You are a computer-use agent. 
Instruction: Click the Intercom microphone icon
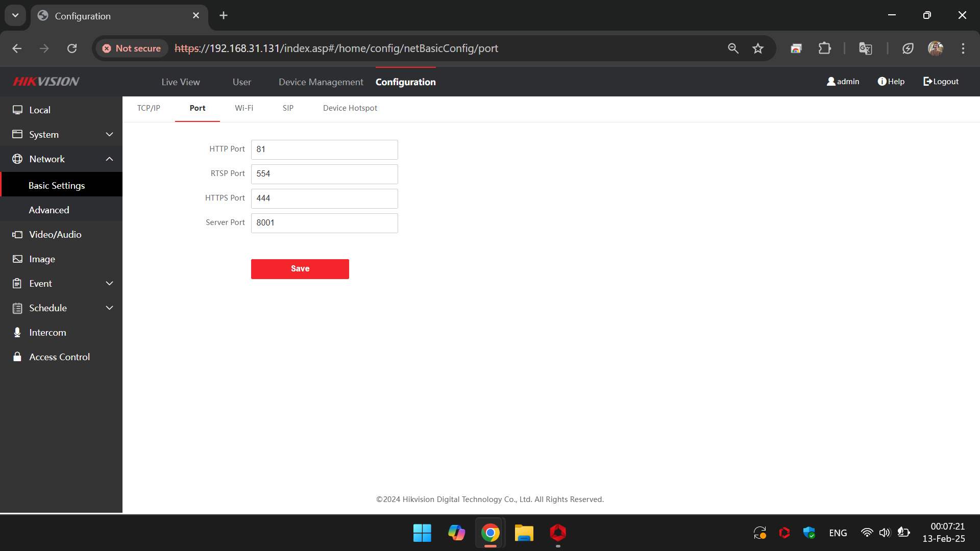pyautogui.click(x=17, y=332)
